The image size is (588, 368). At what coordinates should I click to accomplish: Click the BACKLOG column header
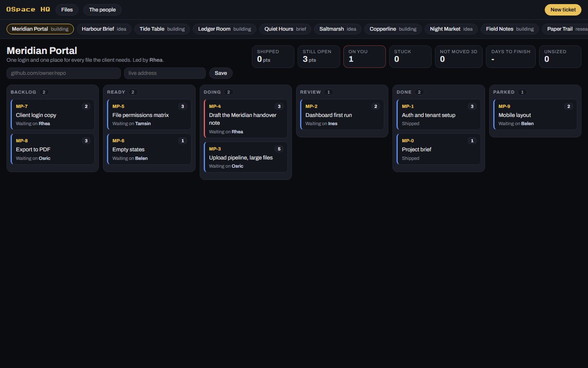click(x=23, y=92)
